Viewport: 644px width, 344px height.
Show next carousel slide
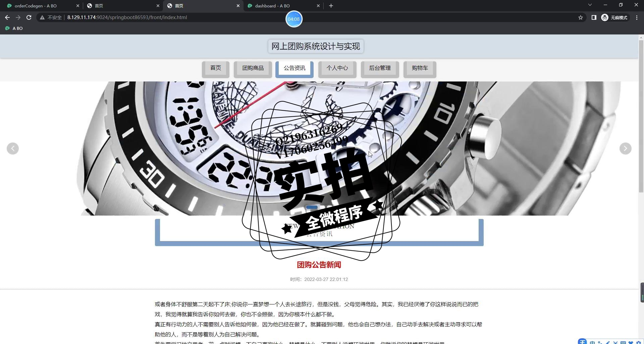coord(625,149)
